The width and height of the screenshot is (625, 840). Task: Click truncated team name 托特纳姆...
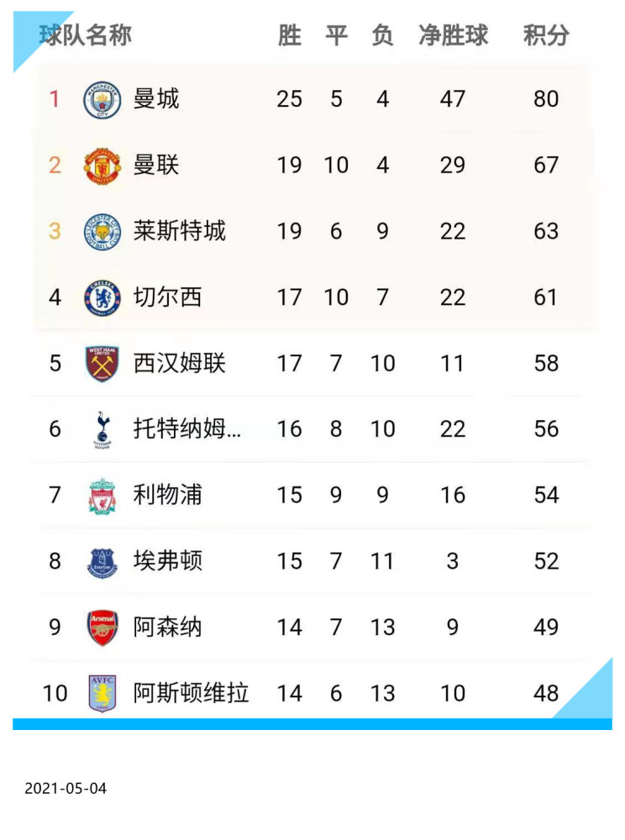(186, 429)
